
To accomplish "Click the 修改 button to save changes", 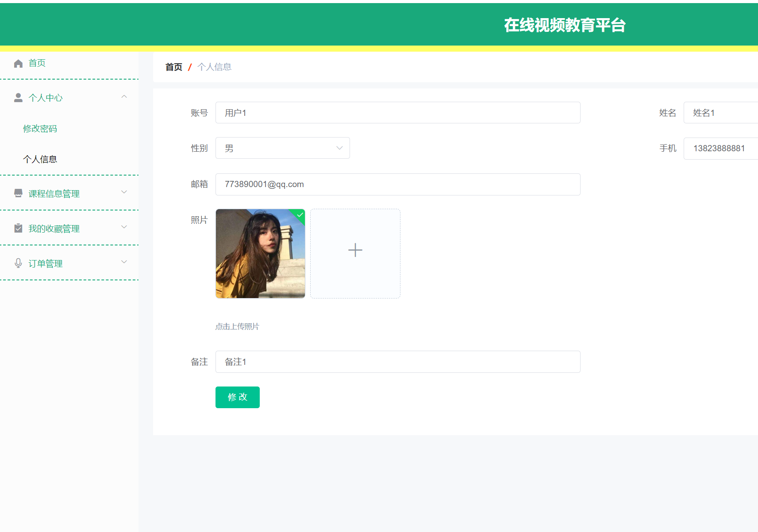I will coord(237,397).
